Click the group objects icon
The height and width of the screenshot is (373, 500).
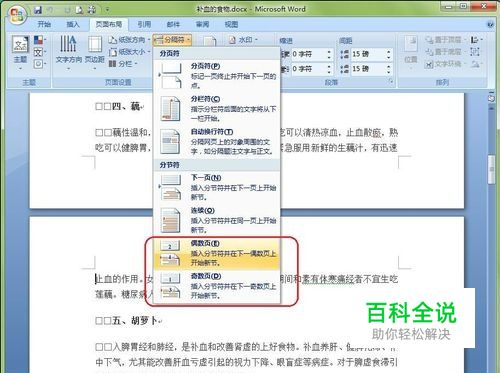click(x=475, y=52)
